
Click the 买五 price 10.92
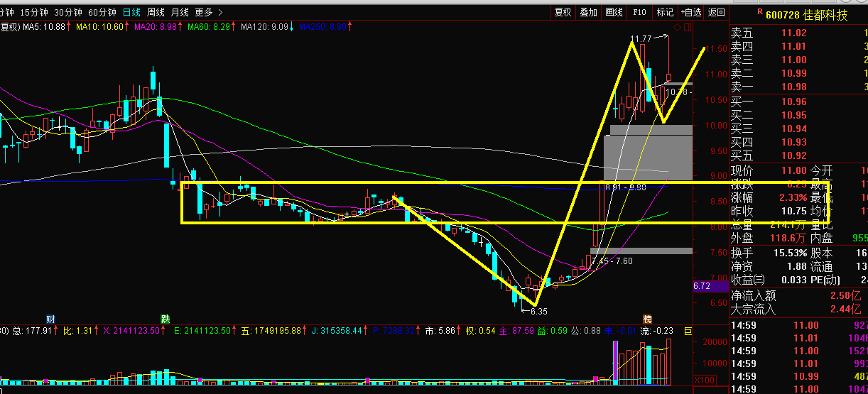click(x=794, y=155)
